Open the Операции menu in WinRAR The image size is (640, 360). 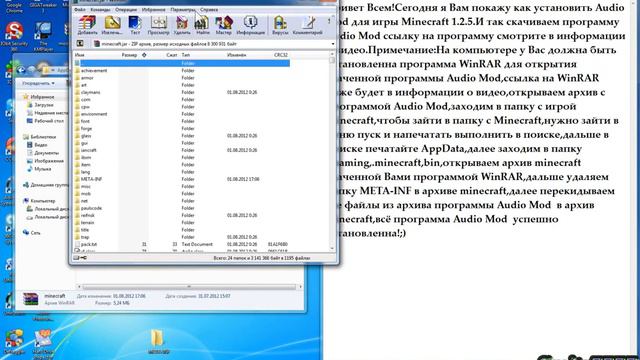(x=126, y=9)
